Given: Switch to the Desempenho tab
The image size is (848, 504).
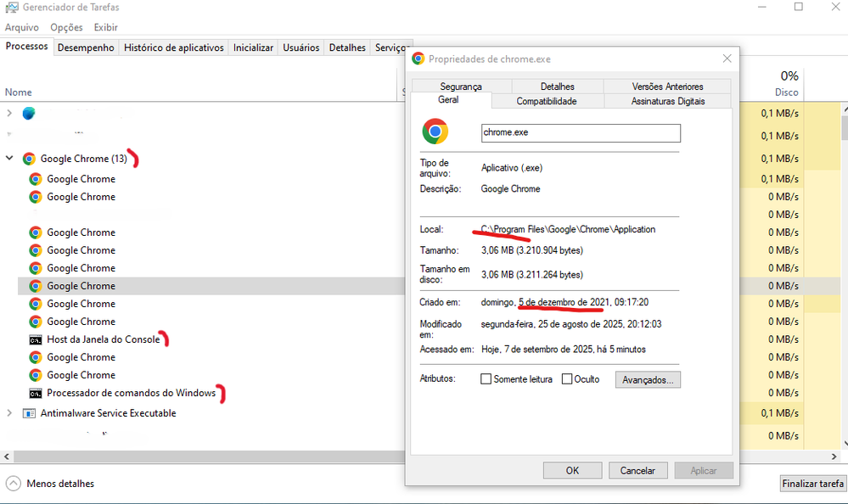Looking at the screenshot, I should click(86, 48).
